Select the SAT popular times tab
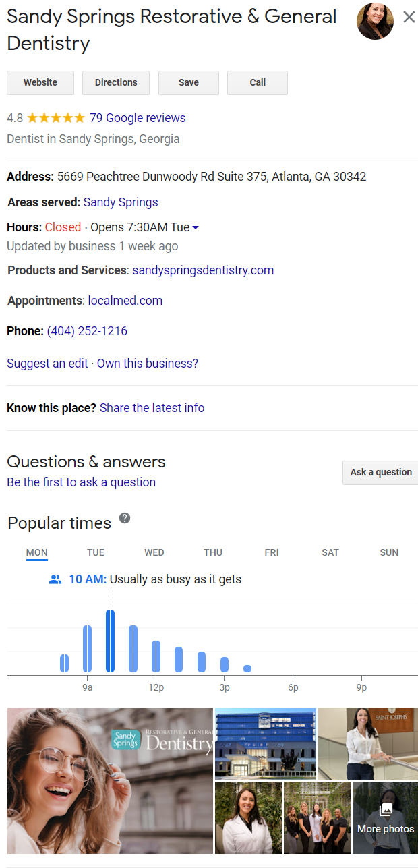Image resolution: width=418 pixels, height=868 pixels. [330, 552]
